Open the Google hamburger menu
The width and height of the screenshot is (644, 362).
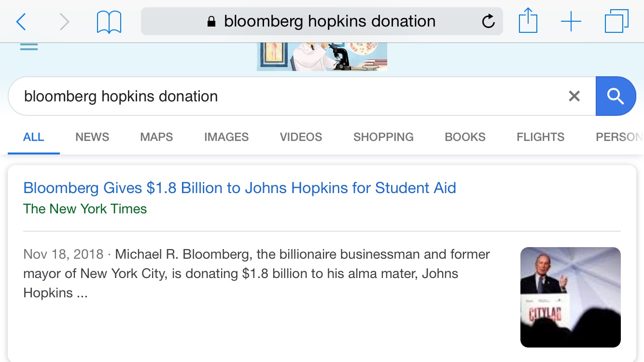coord(29,46)
